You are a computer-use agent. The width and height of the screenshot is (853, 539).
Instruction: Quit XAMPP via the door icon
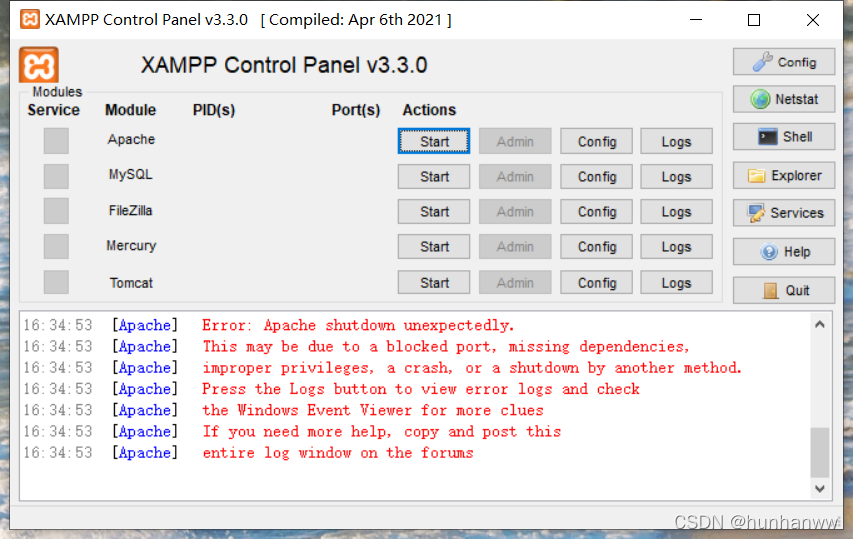click(770, 290)
